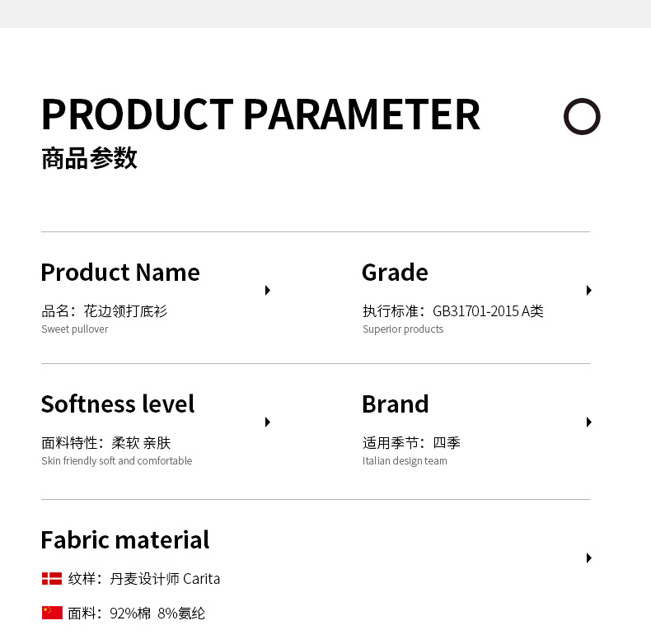Screen dimensions: 651x644
Task: Click the PRODUCT PARAMETER heading
Action: pos(260,114)
